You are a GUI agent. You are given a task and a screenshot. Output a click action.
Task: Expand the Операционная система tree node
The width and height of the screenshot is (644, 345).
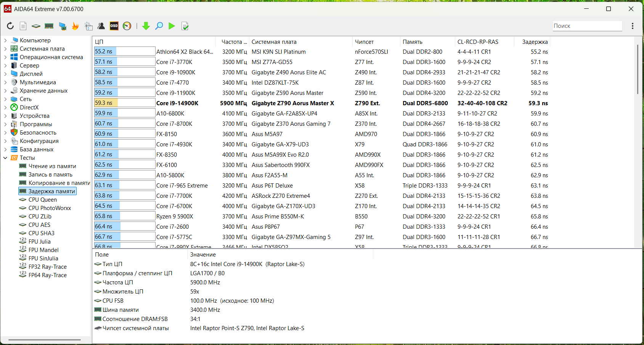5,57
